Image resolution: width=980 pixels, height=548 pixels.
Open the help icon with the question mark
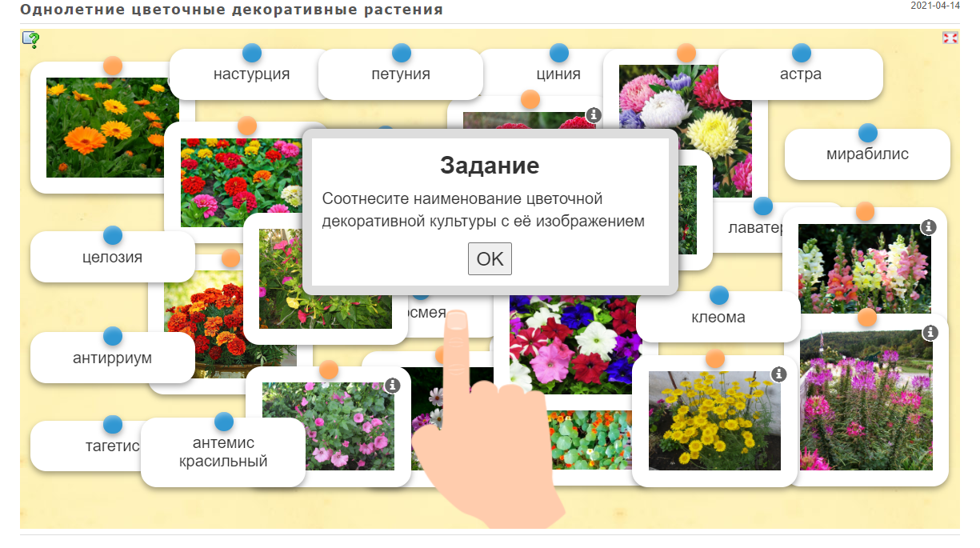coord(31,40)
